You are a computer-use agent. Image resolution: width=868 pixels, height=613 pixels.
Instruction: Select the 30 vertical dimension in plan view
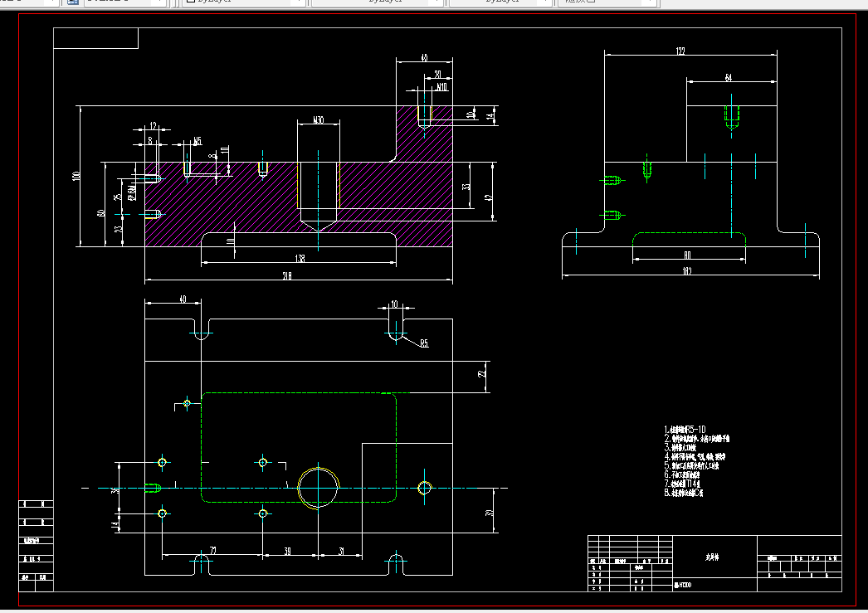pos(489,513)
